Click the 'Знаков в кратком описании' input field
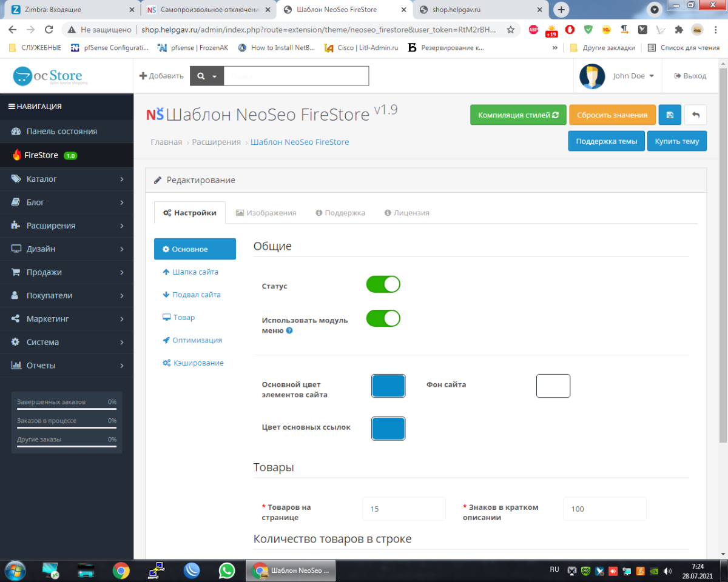Screen dimensions: 728x582 605,509
